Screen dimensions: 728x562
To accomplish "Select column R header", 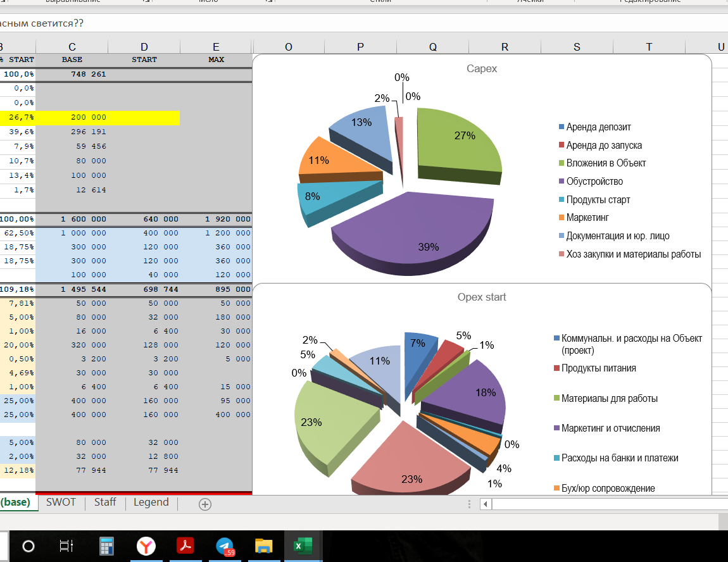I will tap(505, 47).
